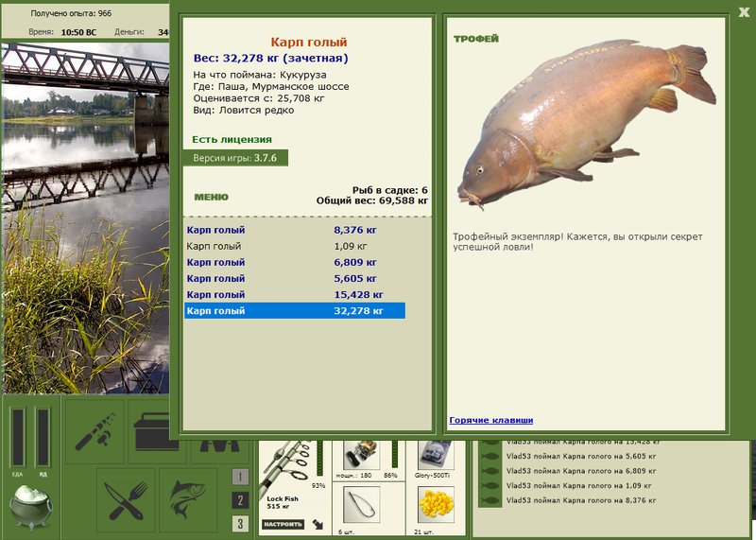Click the ЯД poison level bar

43,438
